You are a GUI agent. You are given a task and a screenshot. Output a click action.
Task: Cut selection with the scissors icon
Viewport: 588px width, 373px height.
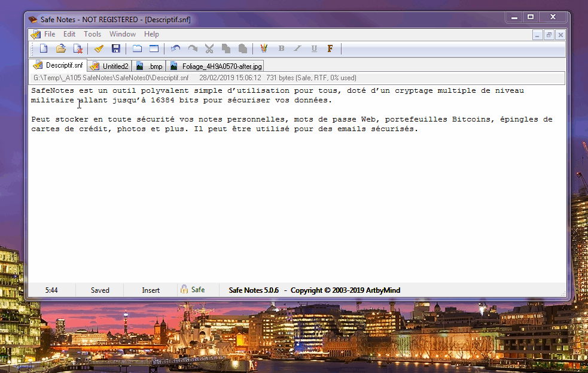(x=209, y=48)
